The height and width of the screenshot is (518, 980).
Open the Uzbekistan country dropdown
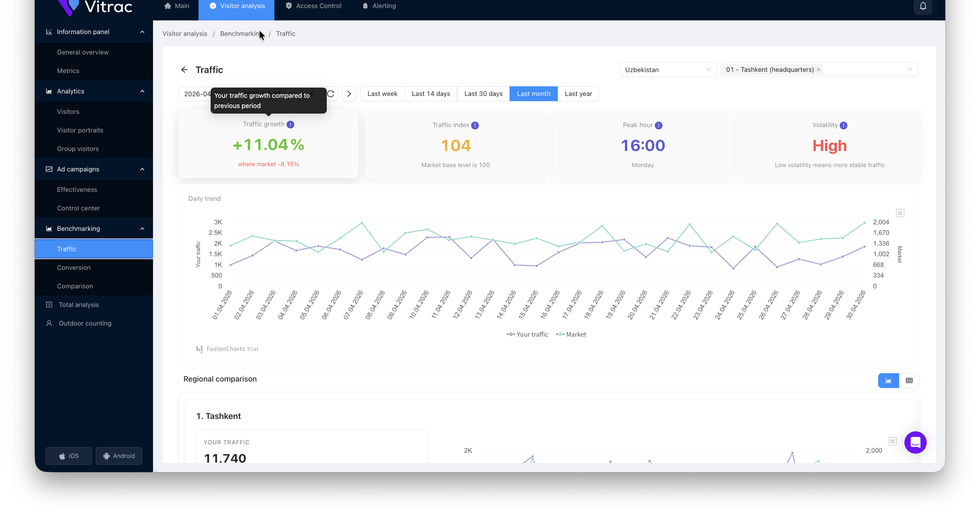668,70
